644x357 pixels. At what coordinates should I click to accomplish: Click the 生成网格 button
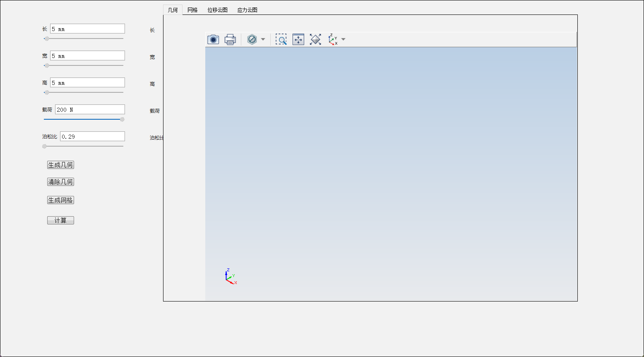pos(60,200)
